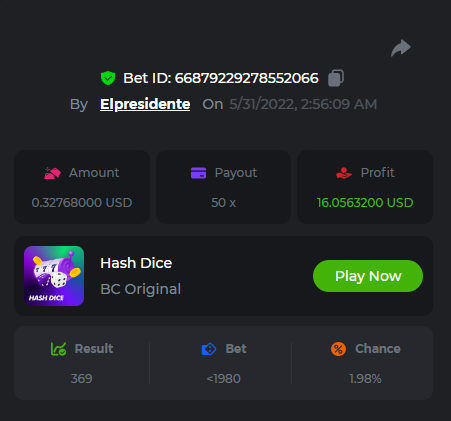Select the Bet ID number text
Screen dimensions: 451x421
[247, 78]
